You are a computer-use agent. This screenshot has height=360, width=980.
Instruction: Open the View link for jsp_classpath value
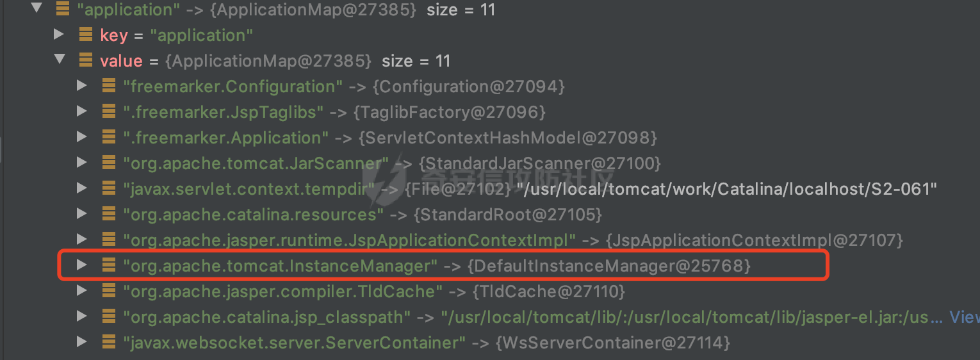pyautogui.click(x=964, y=316)
